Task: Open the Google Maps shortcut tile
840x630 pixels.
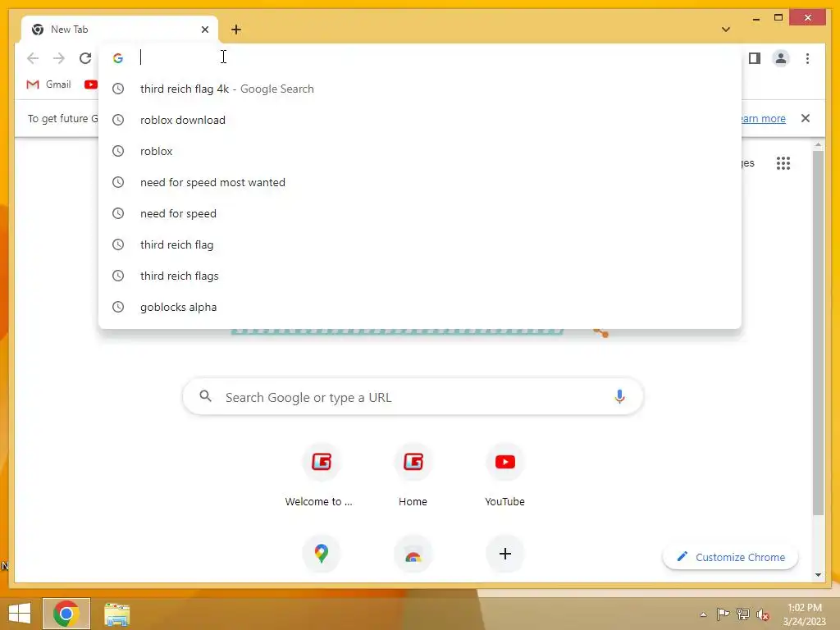Action: point(321,554)
